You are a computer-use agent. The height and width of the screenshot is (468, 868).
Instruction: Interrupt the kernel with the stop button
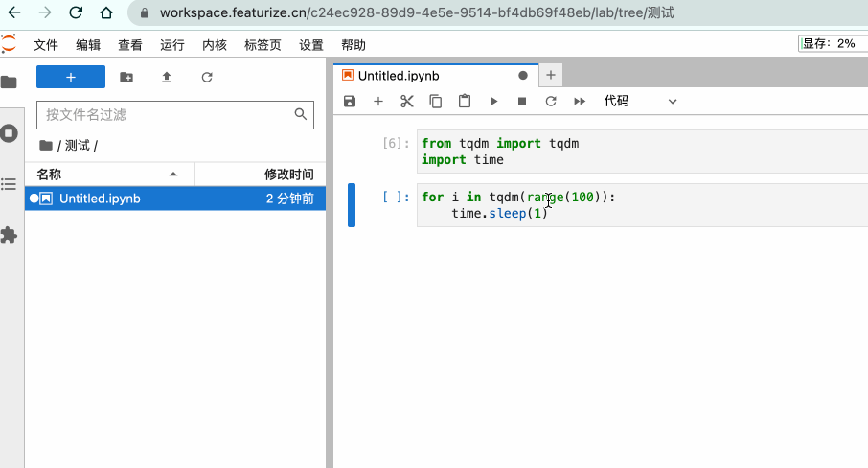pos(522,102)
